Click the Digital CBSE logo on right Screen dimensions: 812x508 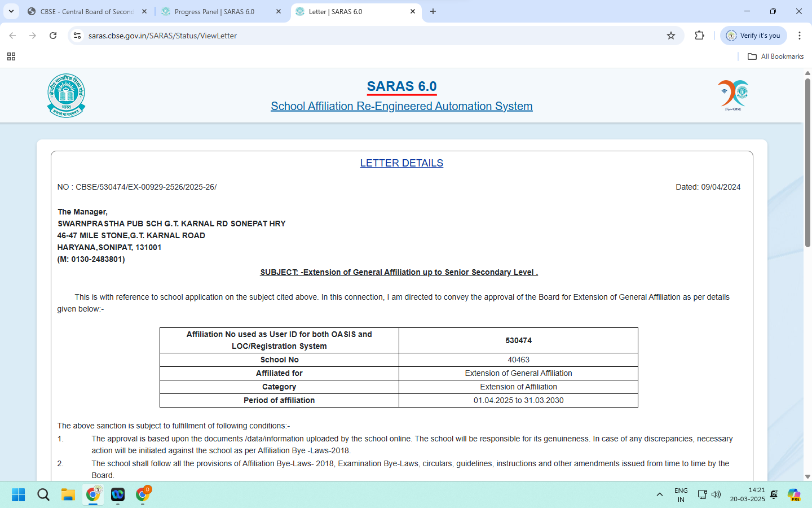coord(733,95)
